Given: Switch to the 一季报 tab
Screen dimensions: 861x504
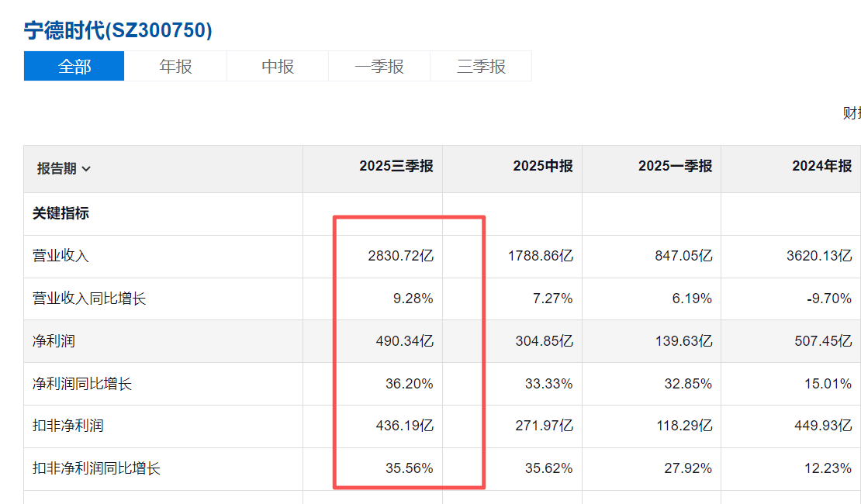Looking at the screenshot, I should point(379,67).
